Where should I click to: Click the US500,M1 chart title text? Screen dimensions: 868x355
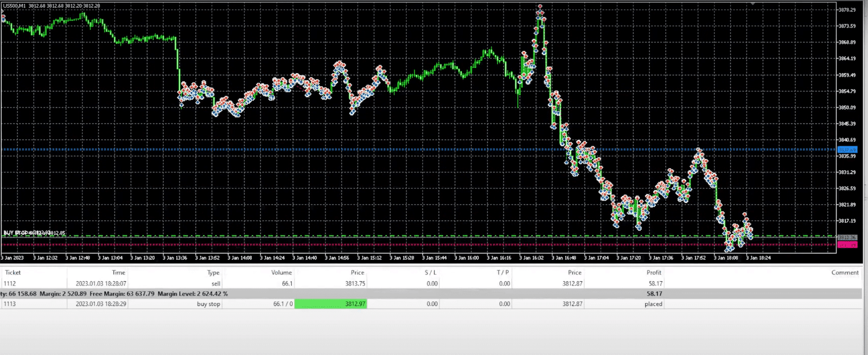(x=14, y=6)
